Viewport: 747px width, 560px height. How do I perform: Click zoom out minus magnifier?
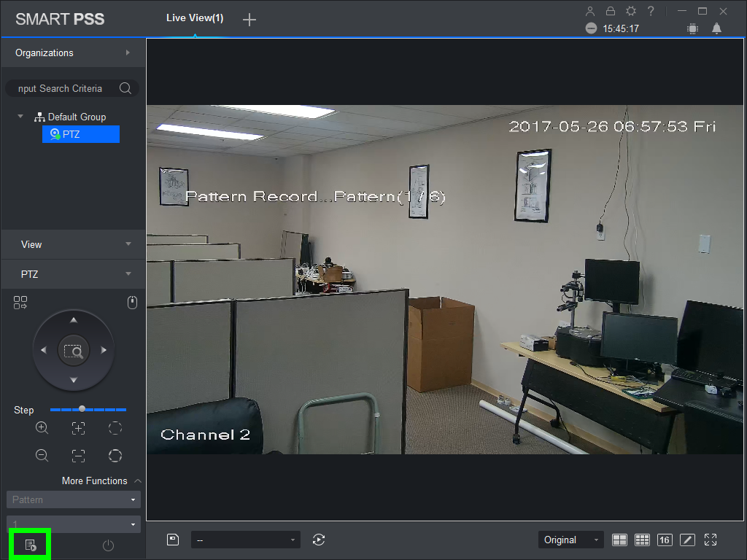(42, 455)
